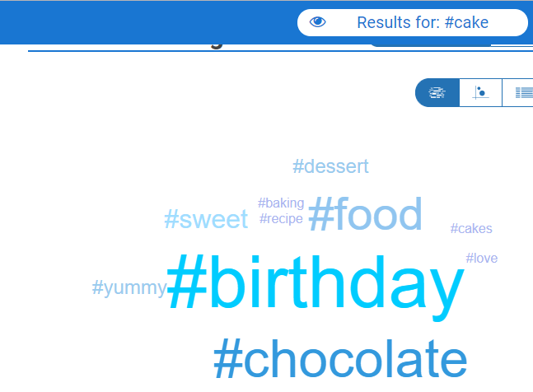Select the #yummy hashtag

129,288
